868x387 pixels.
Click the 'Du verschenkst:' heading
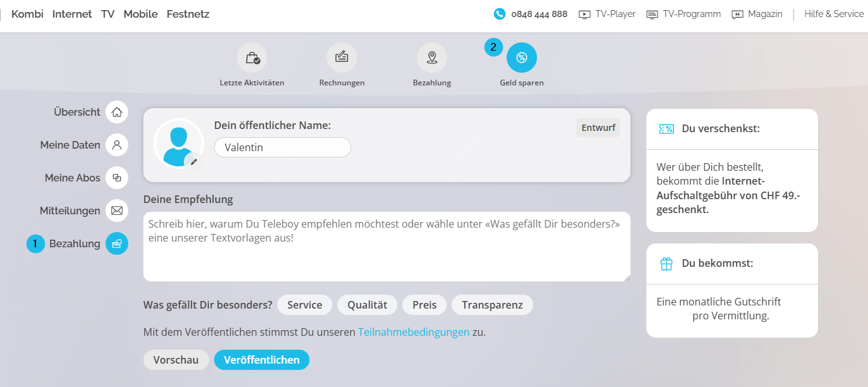tap(721, 129)
